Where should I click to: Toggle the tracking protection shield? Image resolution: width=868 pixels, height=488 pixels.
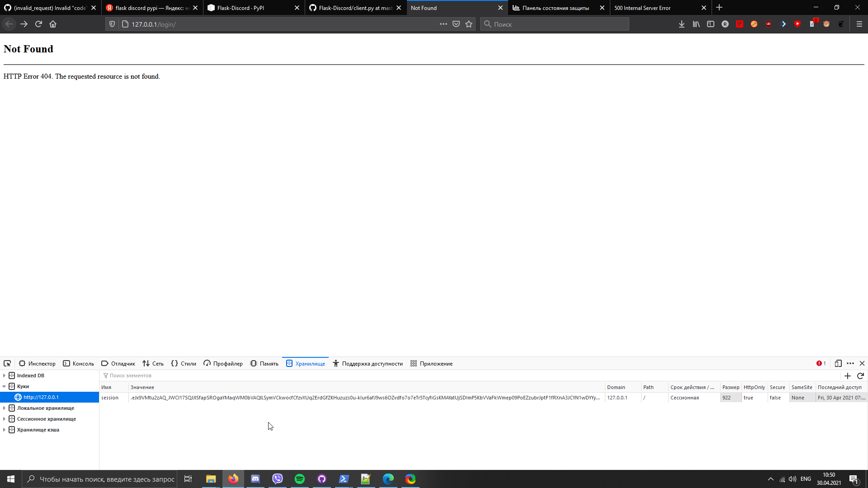(112, 24)
